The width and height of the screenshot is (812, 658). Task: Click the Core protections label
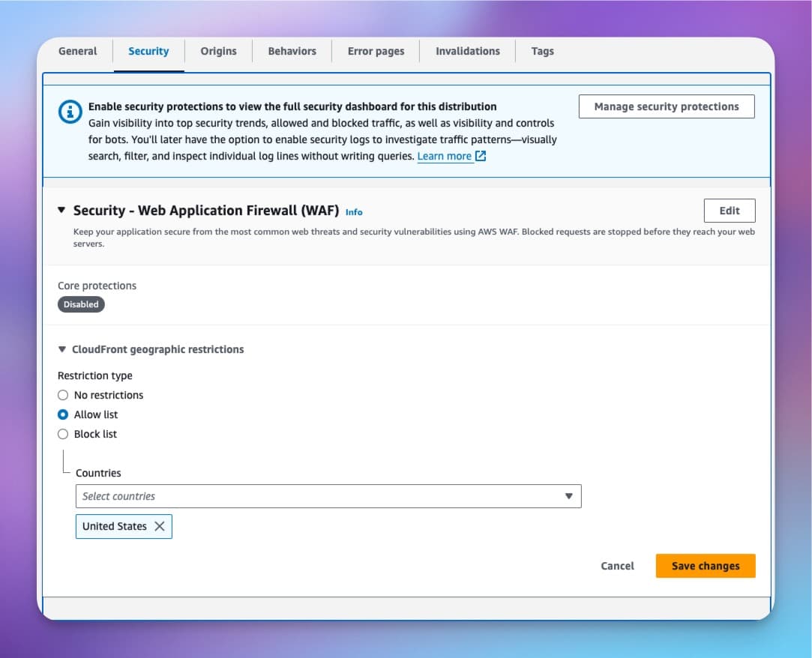click(97, 286)
